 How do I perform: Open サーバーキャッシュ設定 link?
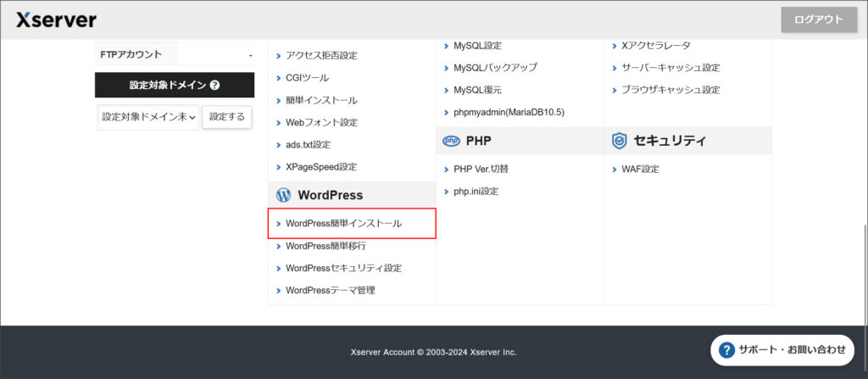coord(670,68)
